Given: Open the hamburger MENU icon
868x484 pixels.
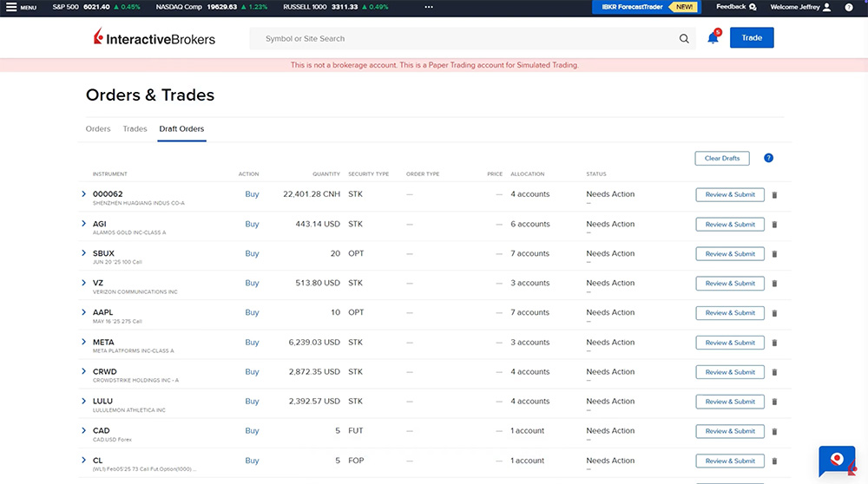Looking at the screenshot, I should [12, 7].
